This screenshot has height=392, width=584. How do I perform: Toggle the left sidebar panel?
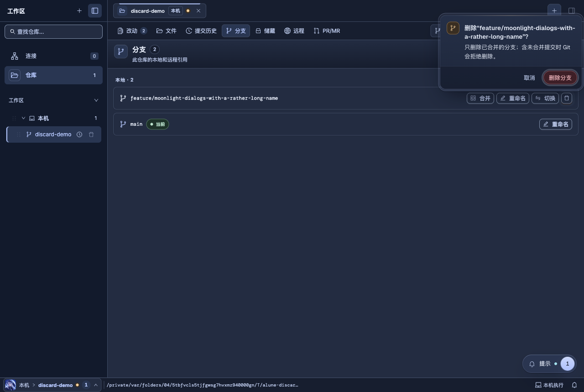coord(95,10)
